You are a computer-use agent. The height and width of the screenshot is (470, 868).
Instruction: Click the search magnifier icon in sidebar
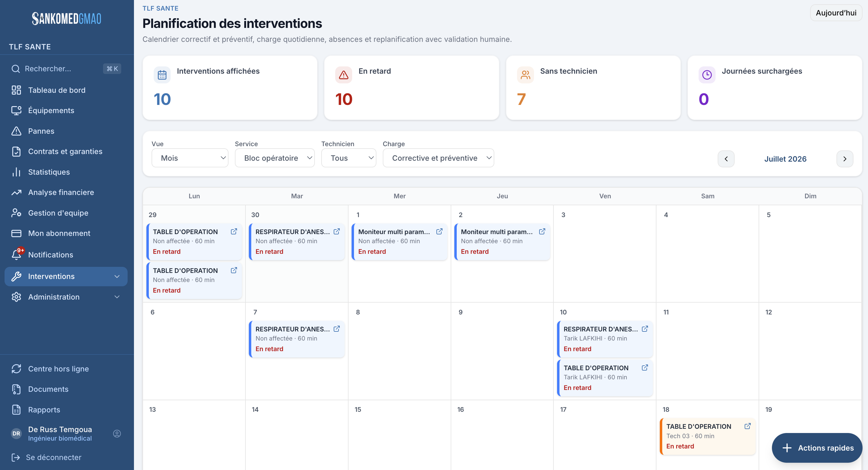pyautogui.click(x=15, y=69)
